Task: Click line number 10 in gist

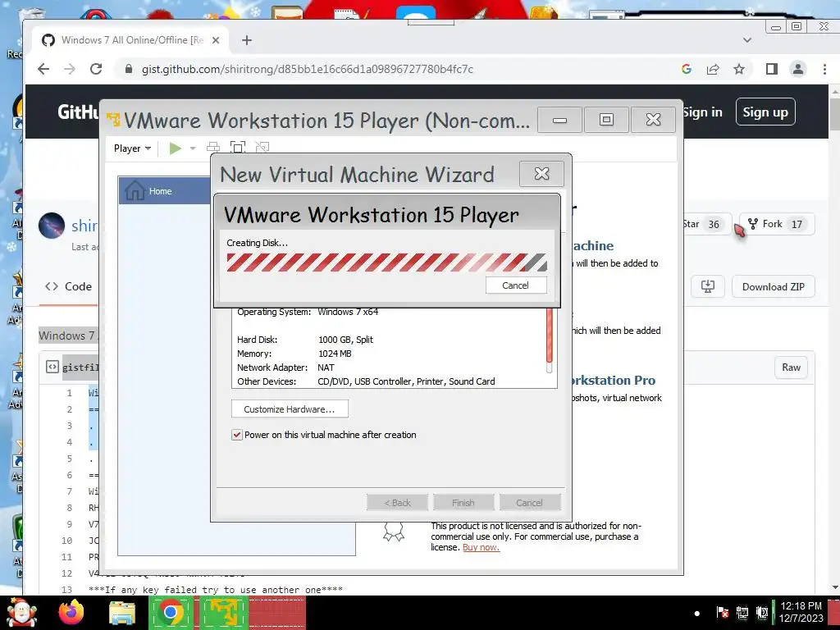Action: pos(67,541)
